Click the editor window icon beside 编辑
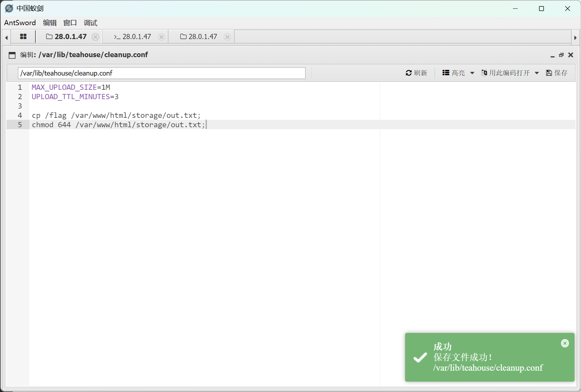Viewport: 581px width, 392px height. (12, 55)
